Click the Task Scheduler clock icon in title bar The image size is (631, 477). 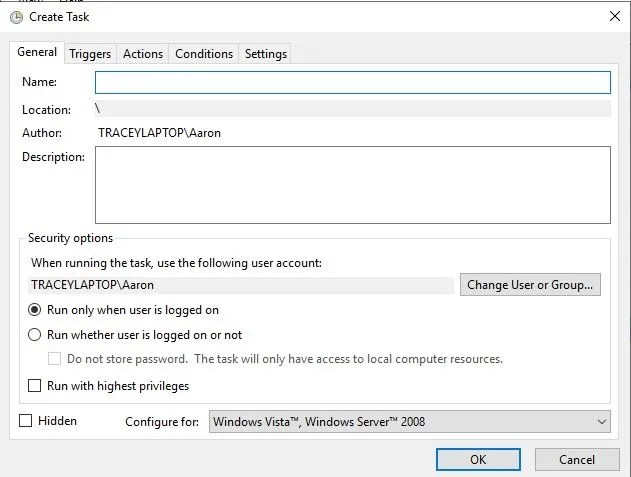pyautogui.click(x=16, y=17)
